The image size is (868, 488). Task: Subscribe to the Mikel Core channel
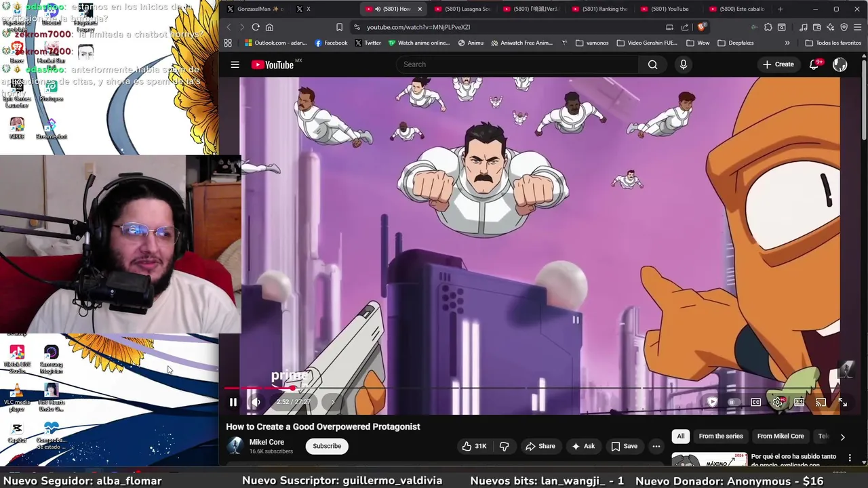[x=327, y=446]
